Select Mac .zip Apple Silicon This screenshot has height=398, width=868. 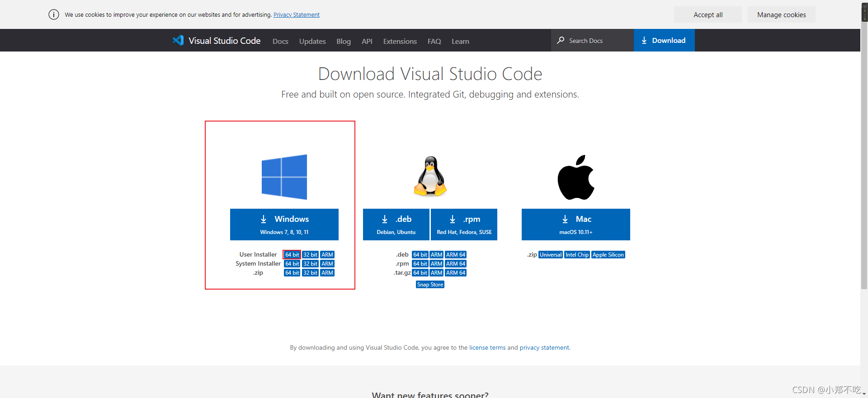point(608,255)
